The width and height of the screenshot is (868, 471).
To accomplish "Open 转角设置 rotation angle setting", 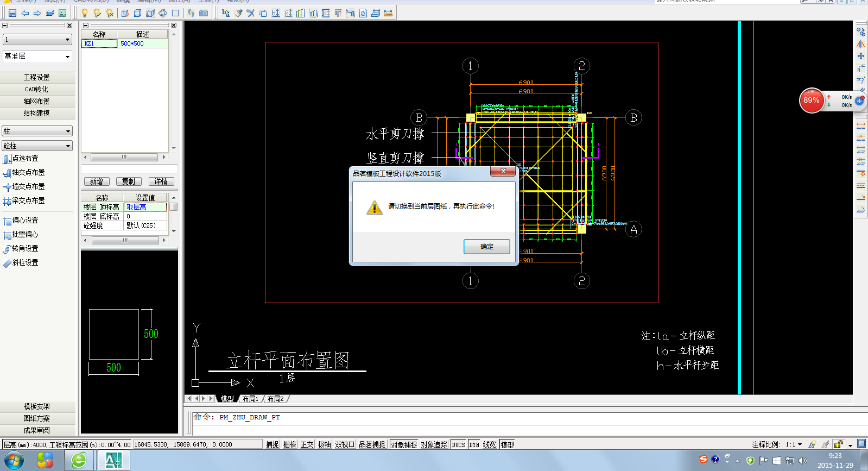I will (x=21, y=249).
